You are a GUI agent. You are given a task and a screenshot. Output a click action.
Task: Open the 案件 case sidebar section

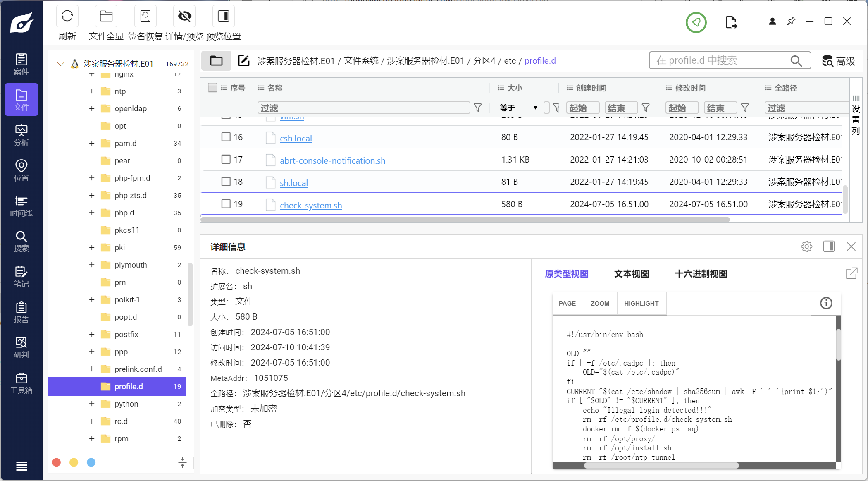point(21,65)
